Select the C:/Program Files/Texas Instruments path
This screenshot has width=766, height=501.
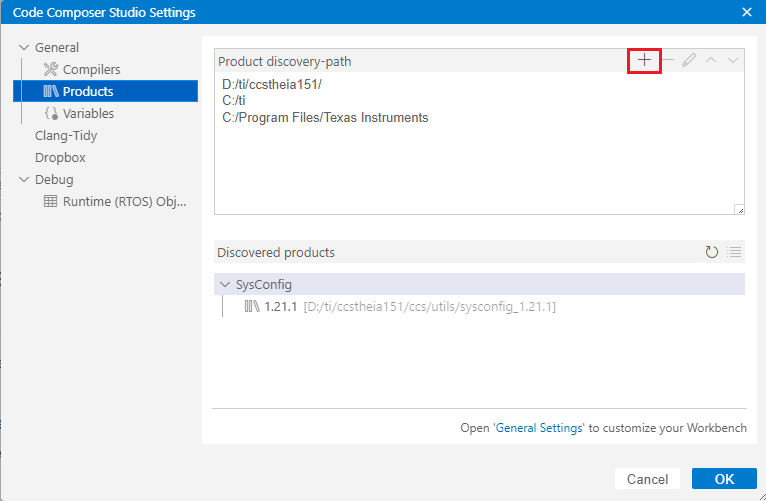click(x=325, y=118)
